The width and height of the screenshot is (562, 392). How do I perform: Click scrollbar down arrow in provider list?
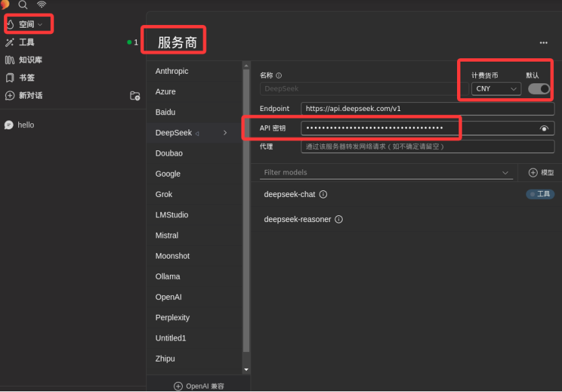click(x=246, y=370)
